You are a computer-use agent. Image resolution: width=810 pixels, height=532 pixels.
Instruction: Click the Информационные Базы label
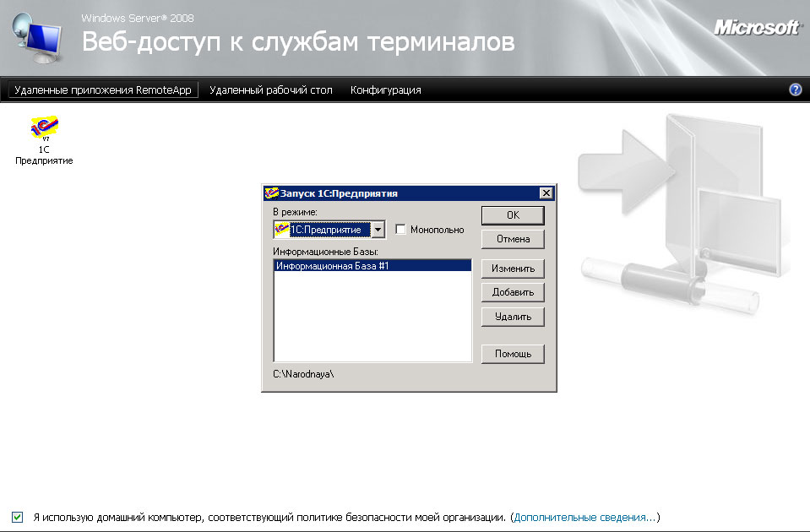tap(325, 252)
